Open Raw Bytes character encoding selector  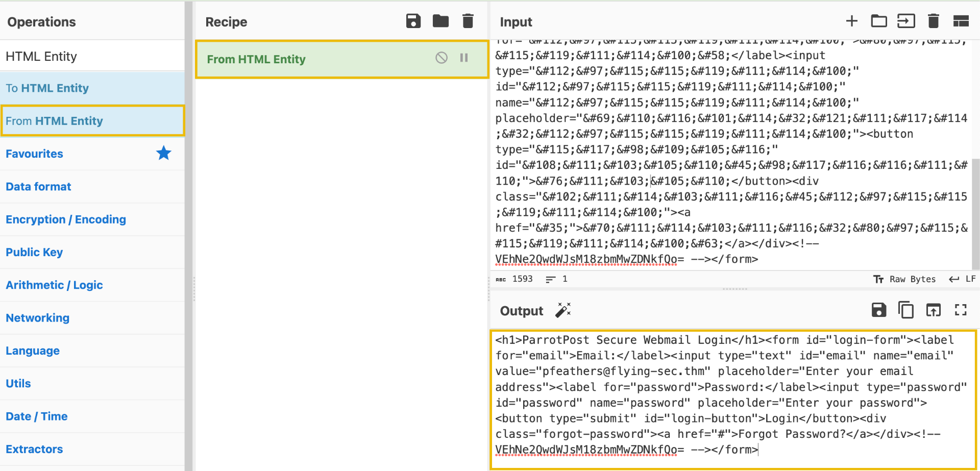click(x=904, y=279)
